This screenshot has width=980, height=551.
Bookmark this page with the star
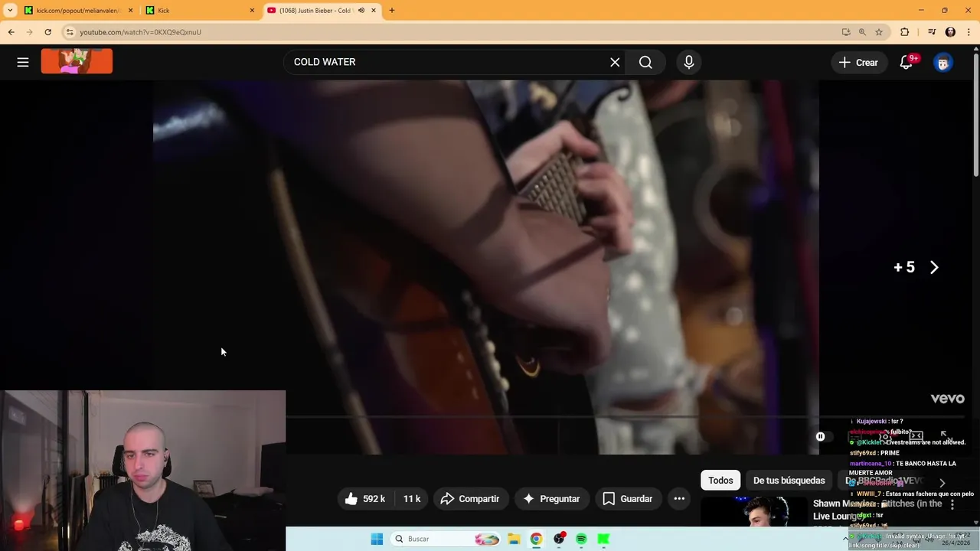(879, 32)
